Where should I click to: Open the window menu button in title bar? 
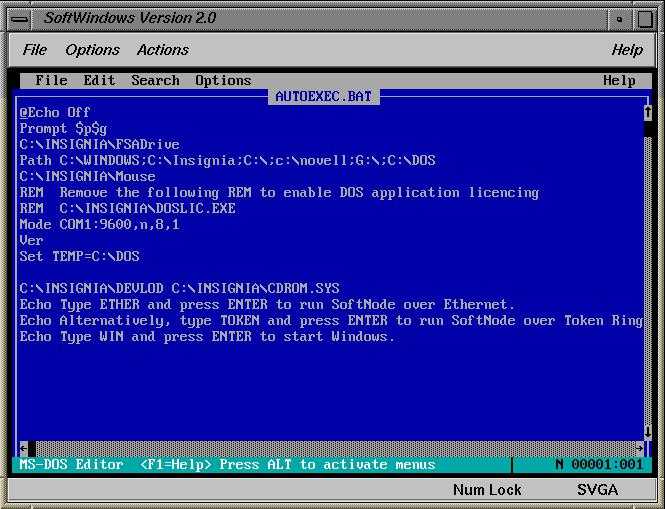pyautogui.click(x=19, y=20)
